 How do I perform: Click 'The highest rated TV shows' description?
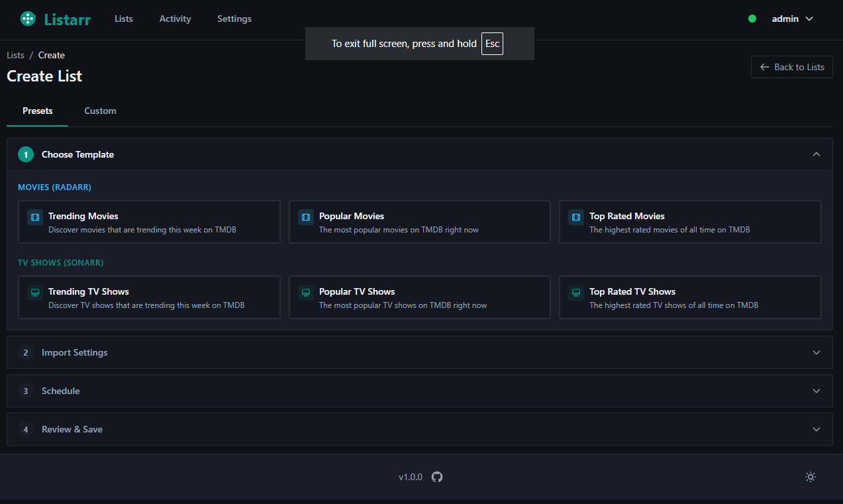pyautogui.click(x=673, y=305)
